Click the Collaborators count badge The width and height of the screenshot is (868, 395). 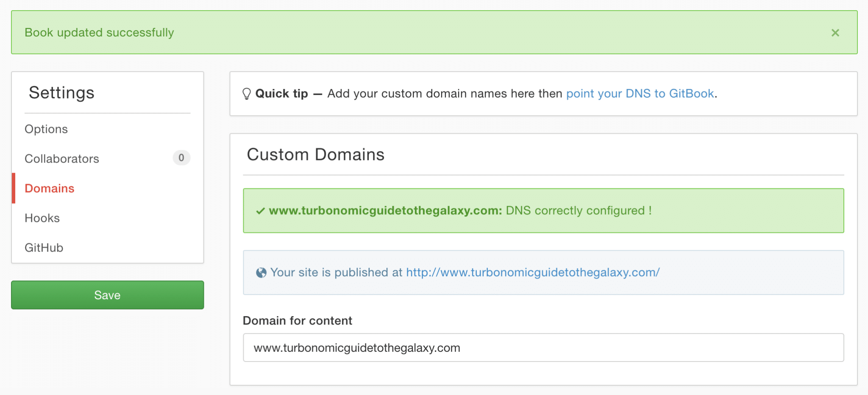coord(181,158)
